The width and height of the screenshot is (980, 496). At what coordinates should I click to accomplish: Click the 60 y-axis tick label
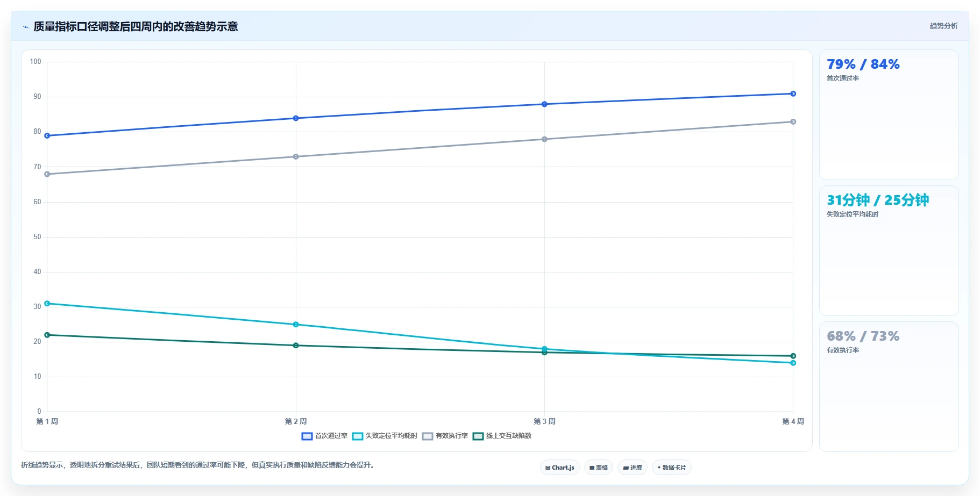(x=37, y=202)
